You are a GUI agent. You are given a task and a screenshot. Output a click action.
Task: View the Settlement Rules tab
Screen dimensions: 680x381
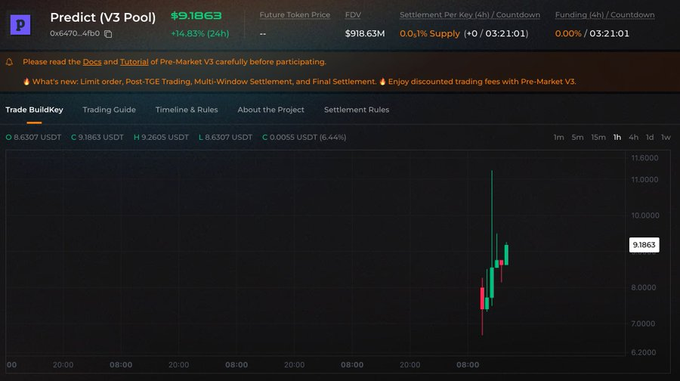356,110
